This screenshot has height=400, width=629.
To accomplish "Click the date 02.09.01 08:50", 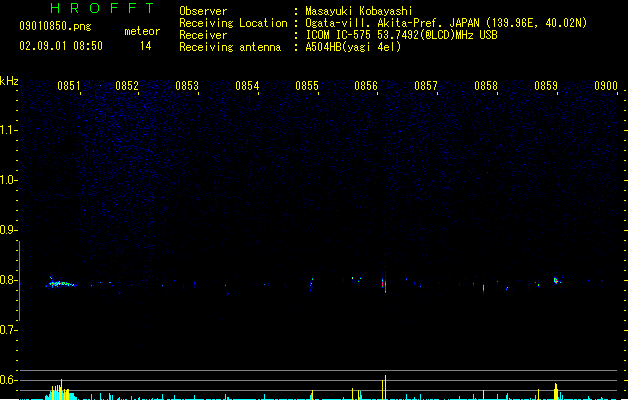I will pyautogui.click(x=61, y=46).
